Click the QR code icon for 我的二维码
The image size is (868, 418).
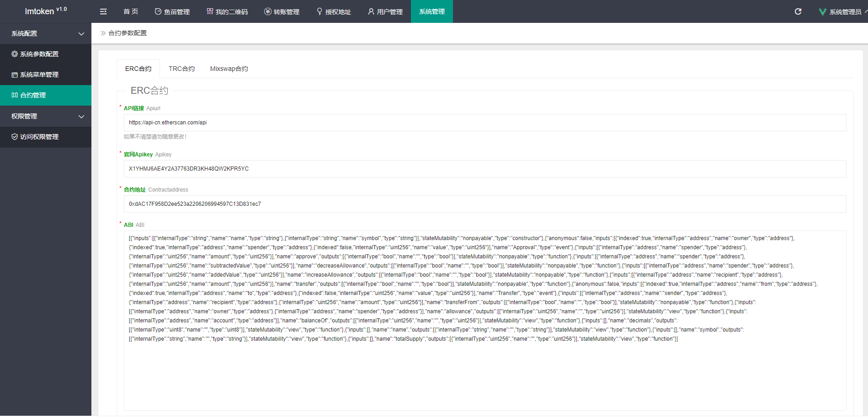point(210,11)
